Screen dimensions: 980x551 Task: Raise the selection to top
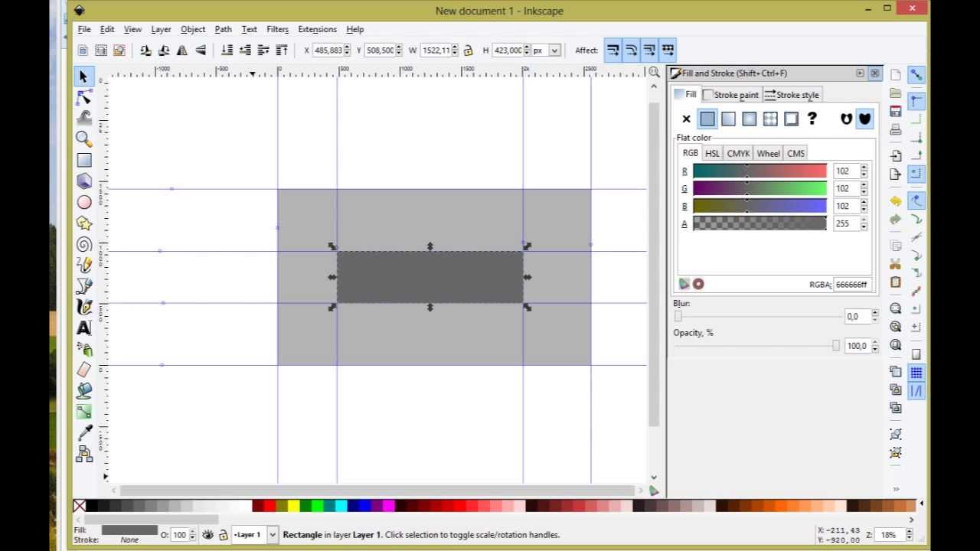click(x=282, y=51)
